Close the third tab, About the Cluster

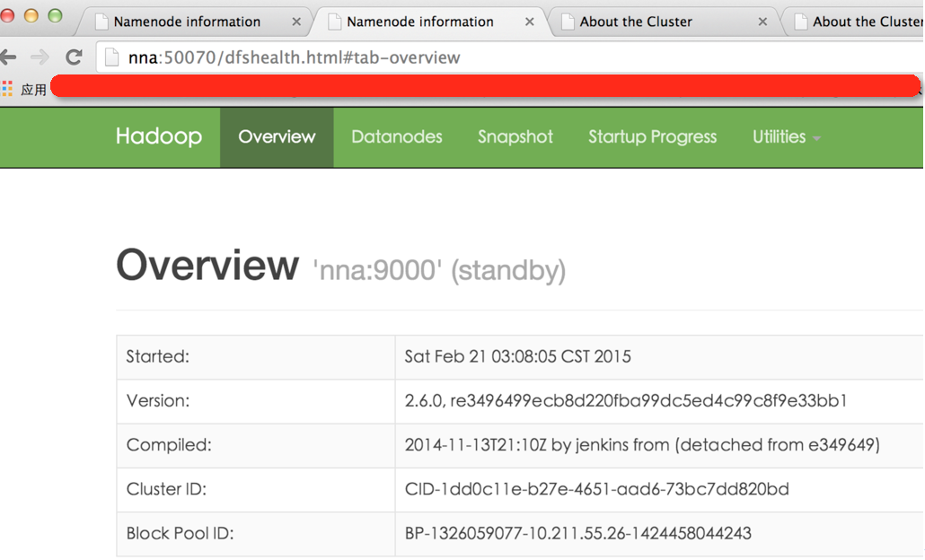pyautogui.click(x=762, y=22)
